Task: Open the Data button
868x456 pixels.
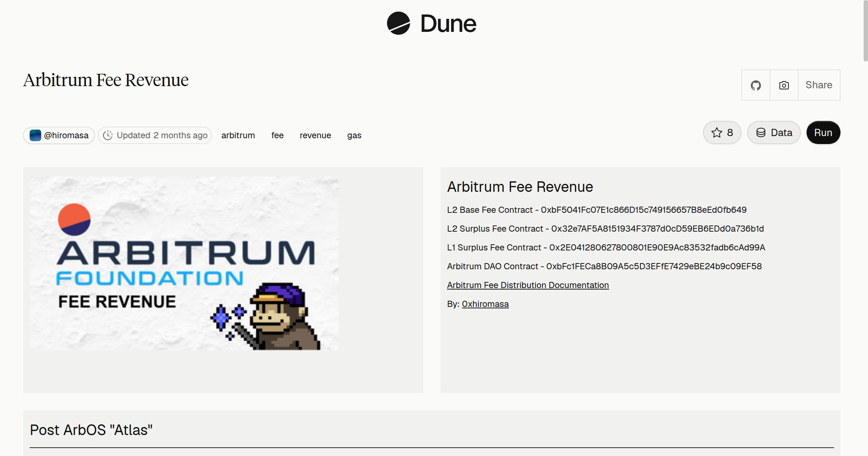Action: click(x=774, y=132)
